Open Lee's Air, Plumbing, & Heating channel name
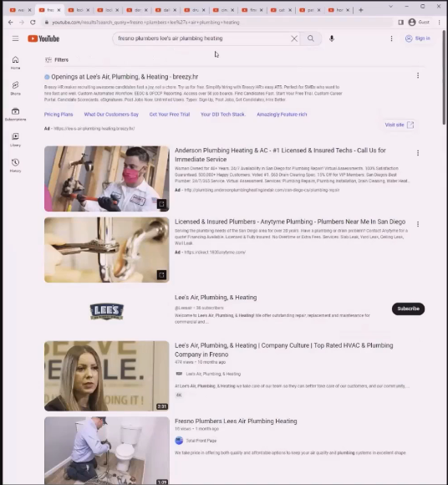 pos(216,297)
